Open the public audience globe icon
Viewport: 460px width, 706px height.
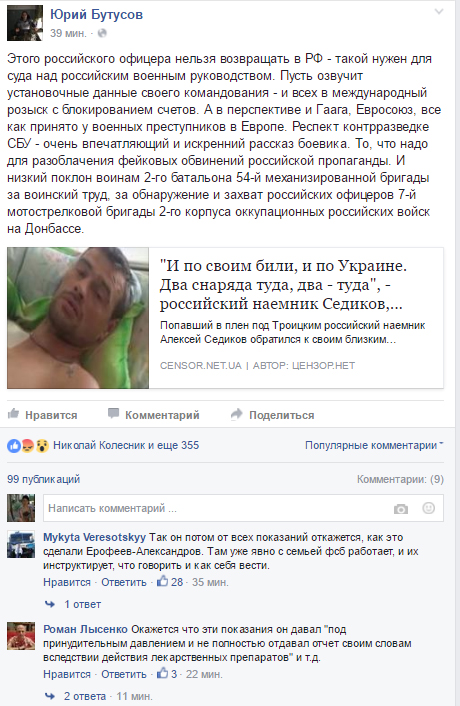pos(102,33)
